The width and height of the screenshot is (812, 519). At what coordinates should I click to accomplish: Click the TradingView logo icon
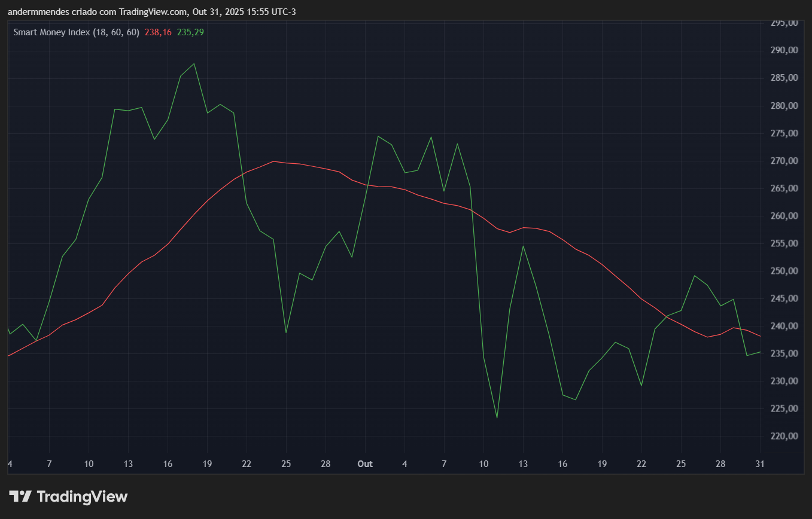(20, 496)
